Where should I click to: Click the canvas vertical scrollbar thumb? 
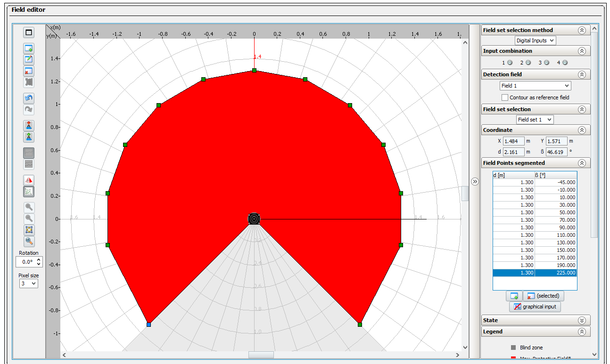[x=465, y=193]
